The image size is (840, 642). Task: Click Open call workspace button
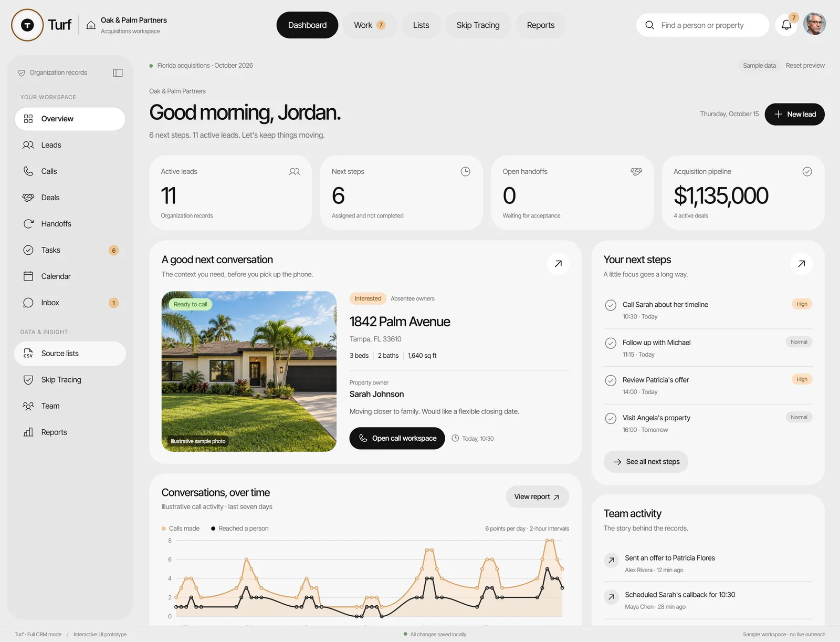pos(397,438)
